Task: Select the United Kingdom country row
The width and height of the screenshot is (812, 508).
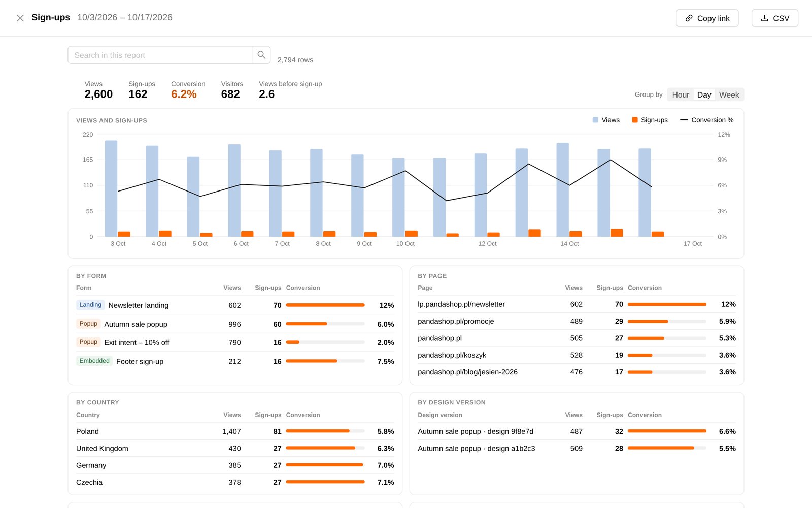Action: 235,448
